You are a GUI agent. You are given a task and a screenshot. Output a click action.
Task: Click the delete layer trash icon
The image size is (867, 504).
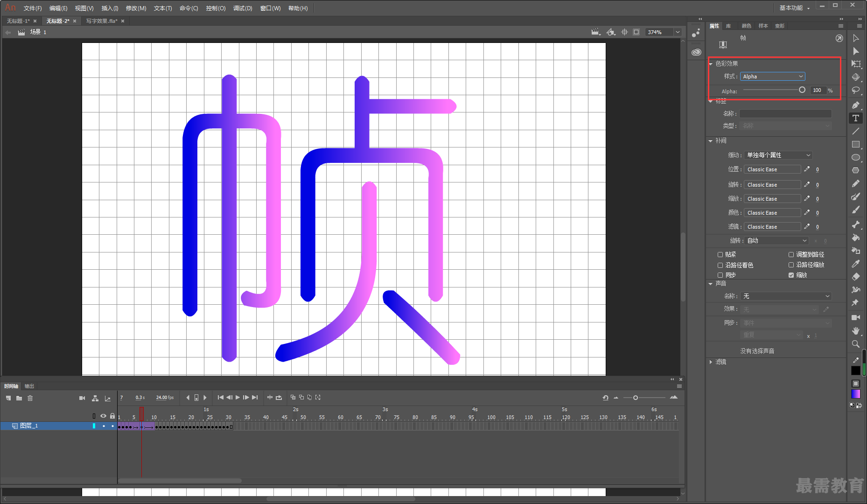coord(30,398)
